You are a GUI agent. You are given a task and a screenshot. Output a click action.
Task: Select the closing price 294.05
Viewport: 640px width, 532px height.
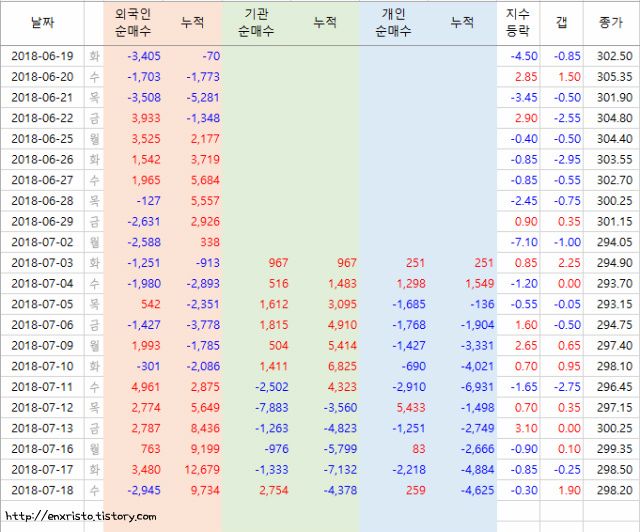[615, 242]
